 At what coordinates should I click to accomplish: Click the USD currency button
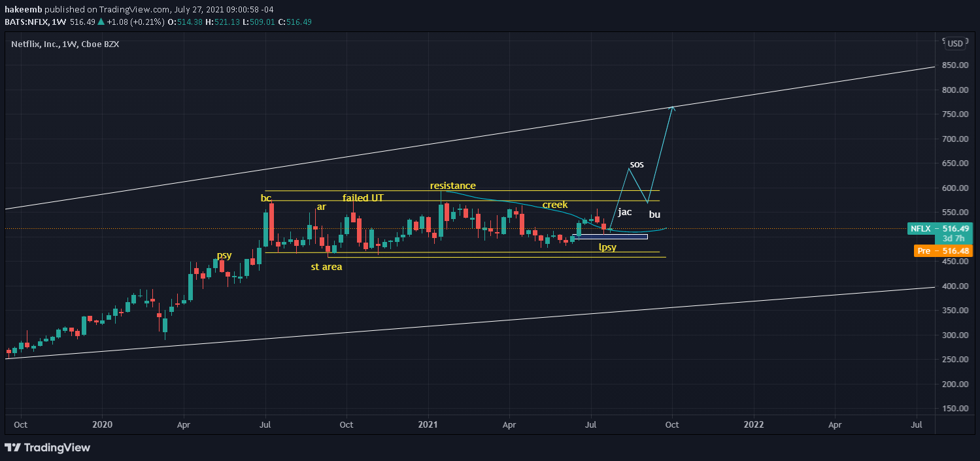click(955, 44)
